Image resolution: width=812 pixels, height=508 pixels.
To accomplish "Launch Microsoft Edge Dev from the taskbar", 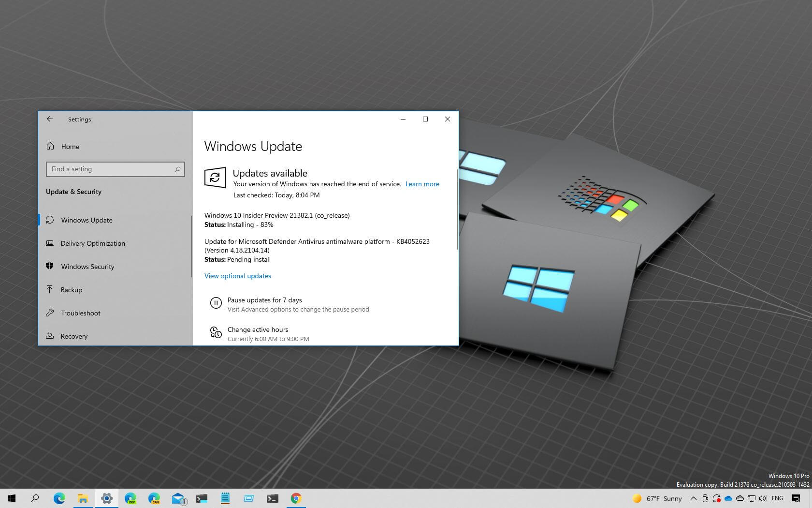I will coord(130,498).
